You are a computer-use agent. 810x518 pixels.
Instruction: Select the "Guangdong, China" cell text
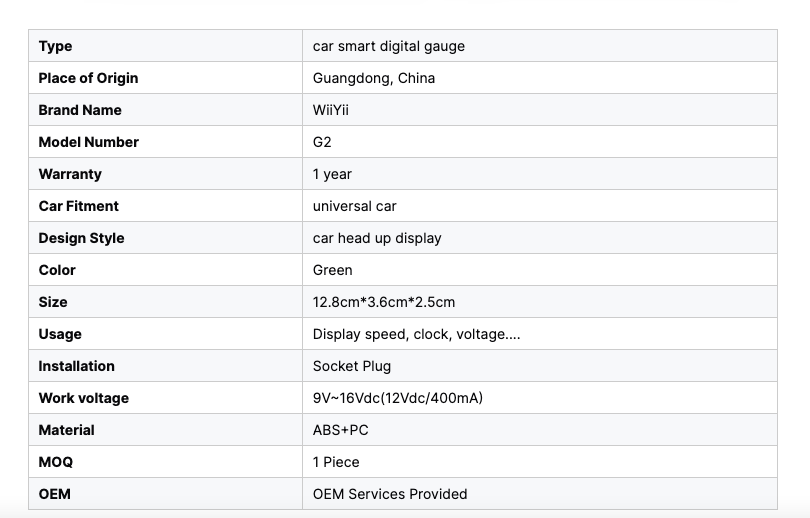coord(373,78)
